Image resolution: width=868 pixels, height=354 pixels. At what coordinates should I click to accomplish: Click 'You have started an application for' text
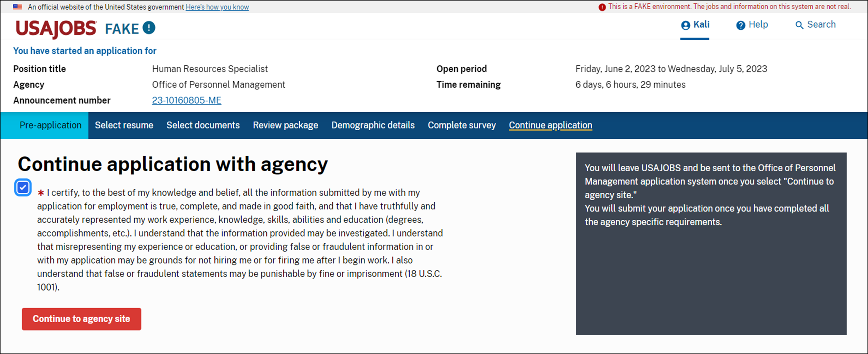85,51
